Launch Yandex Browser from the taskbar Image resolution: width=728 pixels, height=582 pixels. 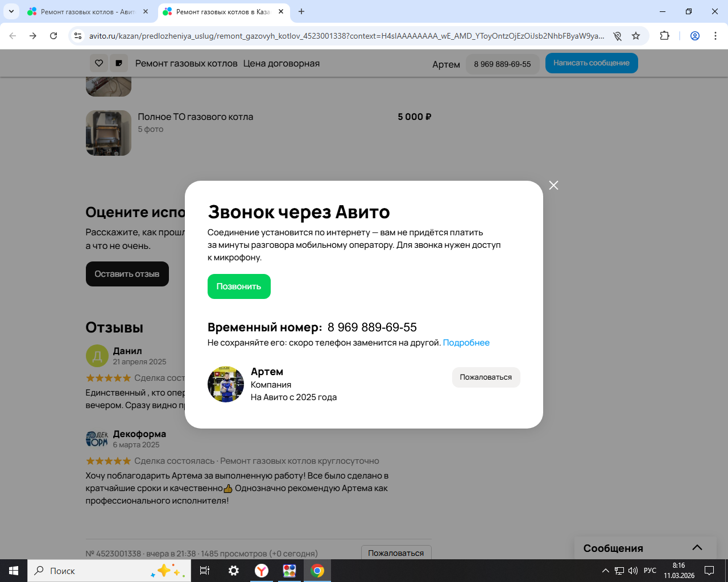262,571
